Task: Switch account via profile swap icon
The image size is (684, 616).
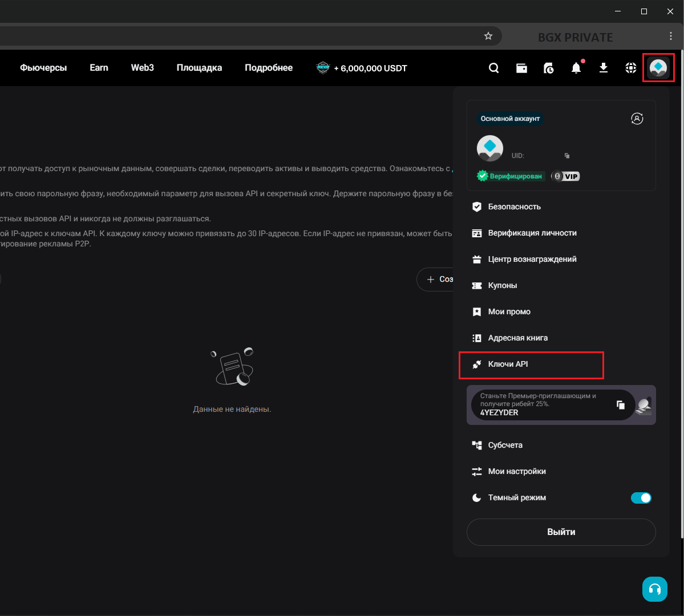Action: pyautogui.click(x=637, y=119)
